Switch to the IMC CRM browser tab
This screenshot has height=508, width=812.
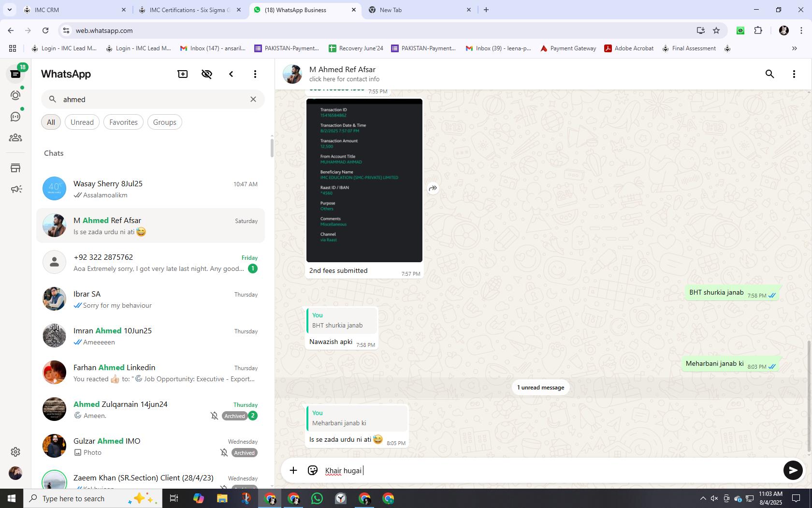click(x=75, y=10)
